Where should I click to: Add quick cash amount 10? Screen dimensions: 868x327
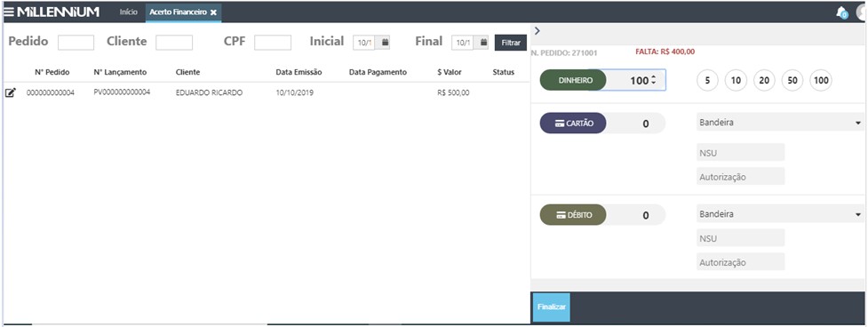click(x=736, y=80)
